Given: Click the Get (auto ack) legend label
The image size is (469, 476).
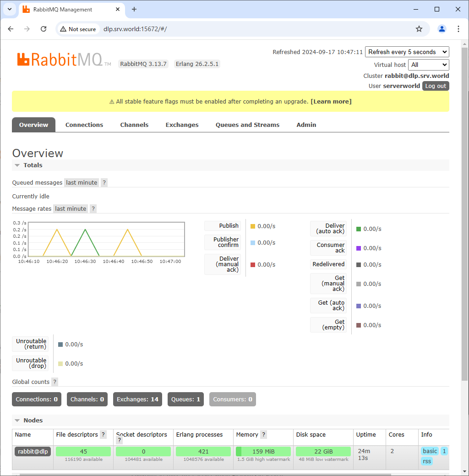Looking at the screenshot, I should pos(328,306).
